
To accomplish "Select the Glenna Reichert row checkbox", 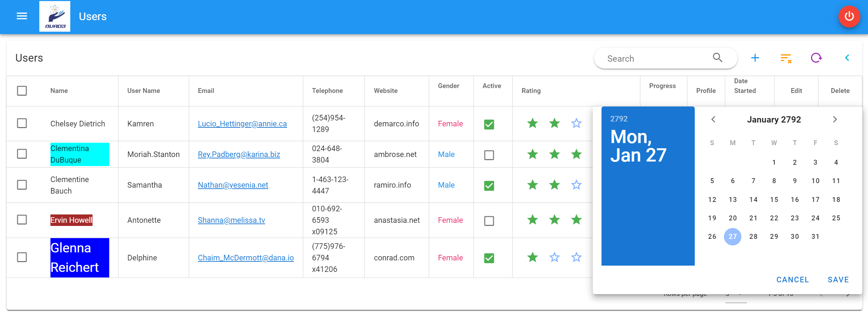I will click(22, 257).
